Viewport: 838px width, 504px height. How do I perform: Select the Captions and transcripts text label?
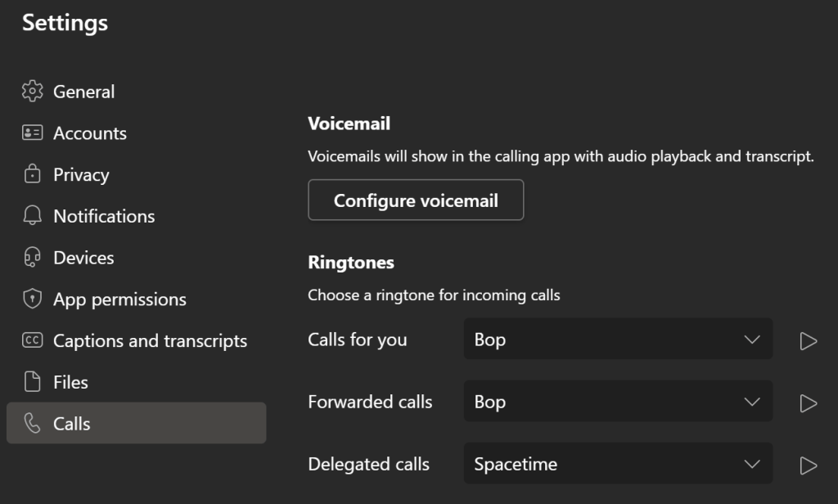[x=150, y=341]
